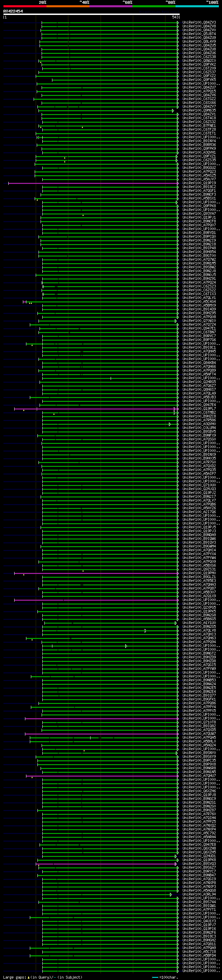
Task: Select the hit label UniRef100_B9NDA9
Action: (199, 535)
